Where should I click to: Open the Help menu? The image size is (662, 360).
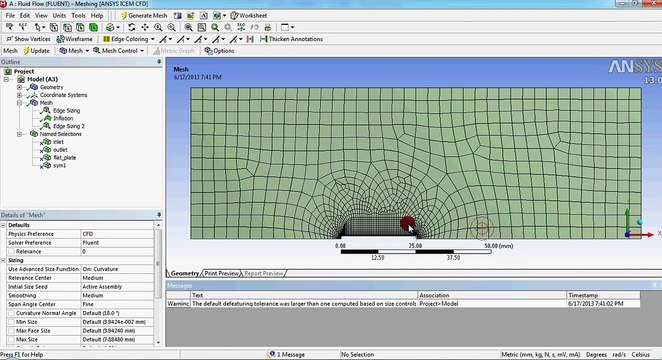point(97,16)
